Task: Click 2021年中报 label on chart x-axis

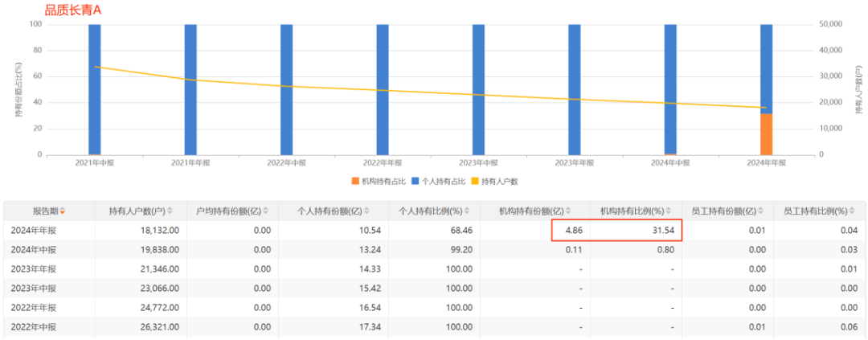Action: (95, 163)
